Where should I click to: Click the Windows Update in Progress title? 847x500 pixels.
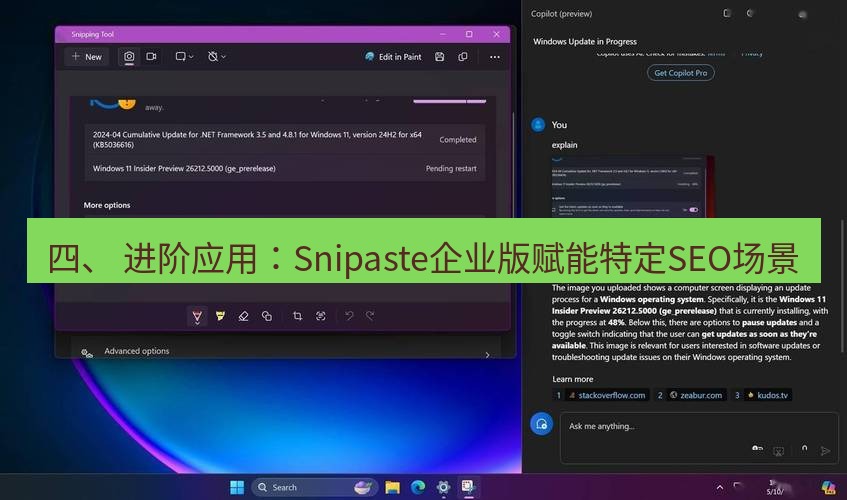[585, 42]
